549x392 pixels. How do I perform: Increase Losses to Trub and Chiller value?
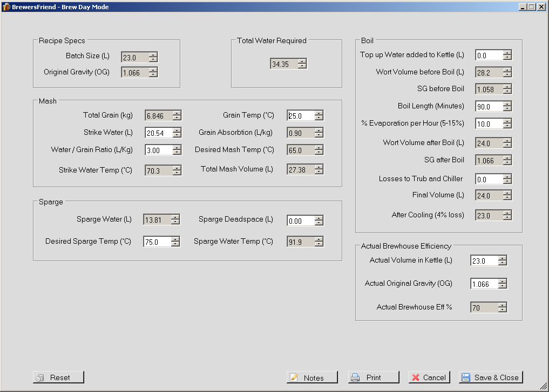(x=507, y=177)
